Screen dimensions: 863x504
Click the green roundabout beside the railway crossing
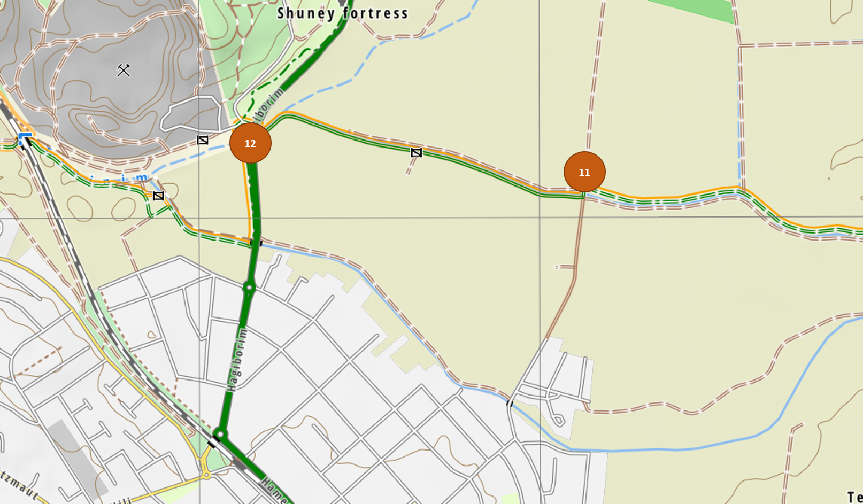point(220,433)
